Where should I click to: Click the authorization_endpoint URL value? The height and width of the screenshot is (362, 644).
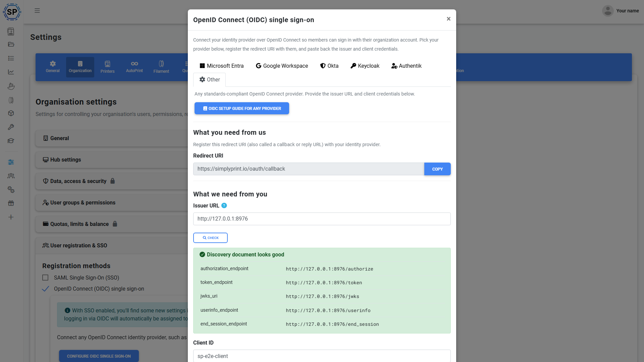[329, 269]
